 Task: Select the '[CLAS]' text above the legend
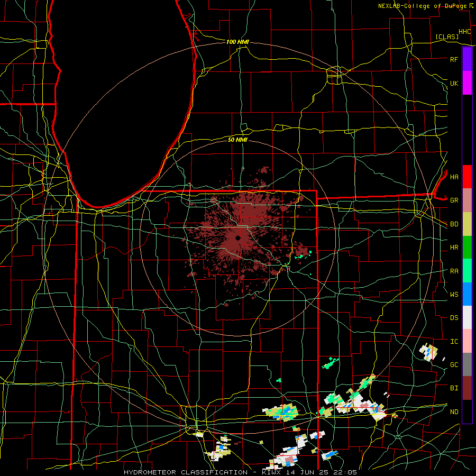tap(447, 36)
